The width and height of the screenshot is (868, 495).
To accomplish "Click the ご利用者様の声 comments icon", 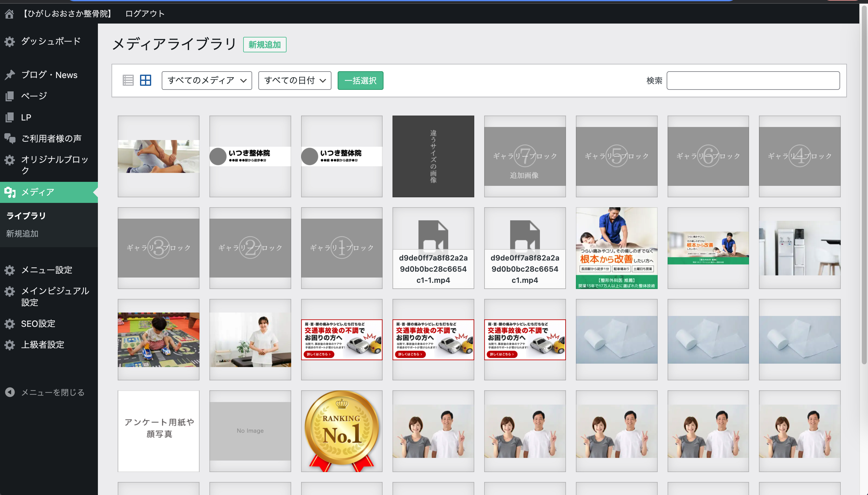I will (x=10, y=138).
